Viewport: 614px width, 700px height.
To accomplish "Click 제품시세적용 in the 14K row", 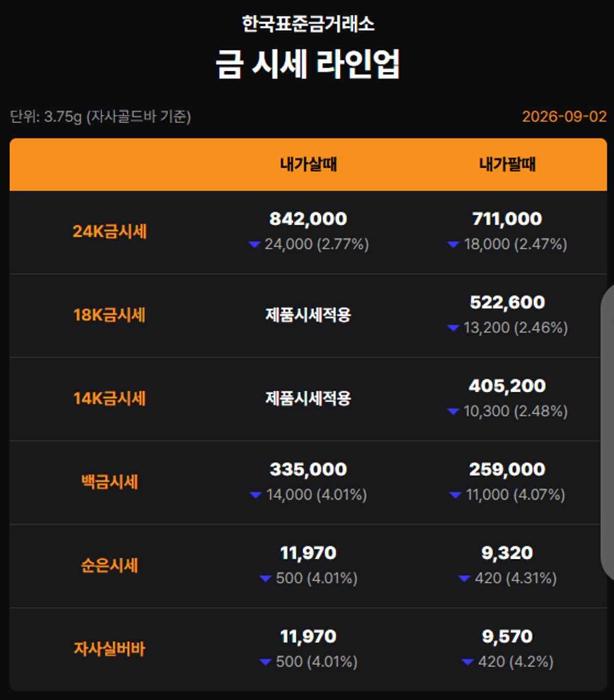I will pos(308,398).
